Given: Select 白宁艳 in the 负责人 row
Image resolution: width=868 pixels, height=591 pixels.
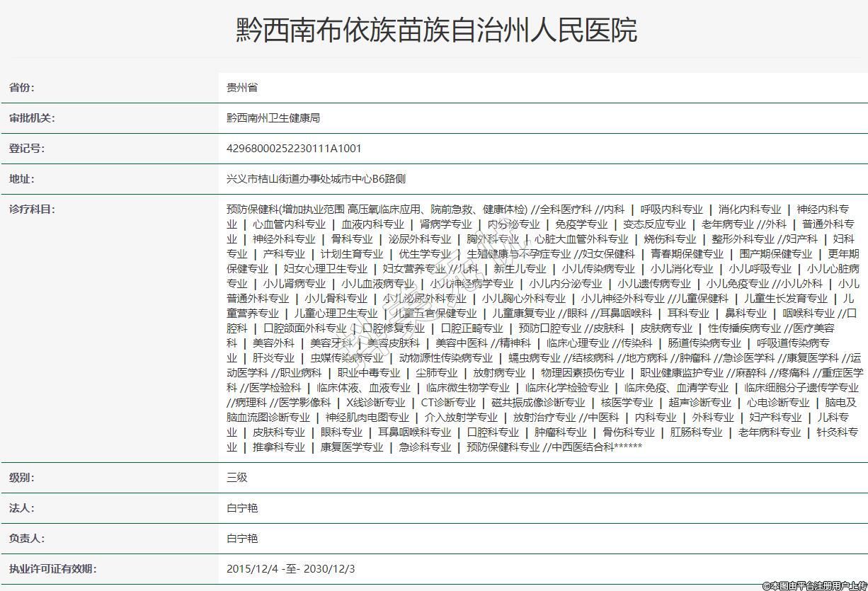Looking at the screenshot, I should click(242, 539).
